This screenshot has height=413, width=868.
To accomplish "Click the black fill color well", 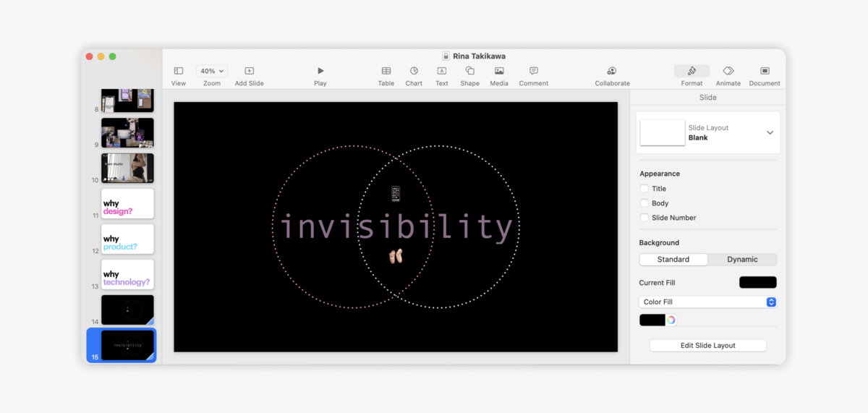I will (x=652, y=320).
